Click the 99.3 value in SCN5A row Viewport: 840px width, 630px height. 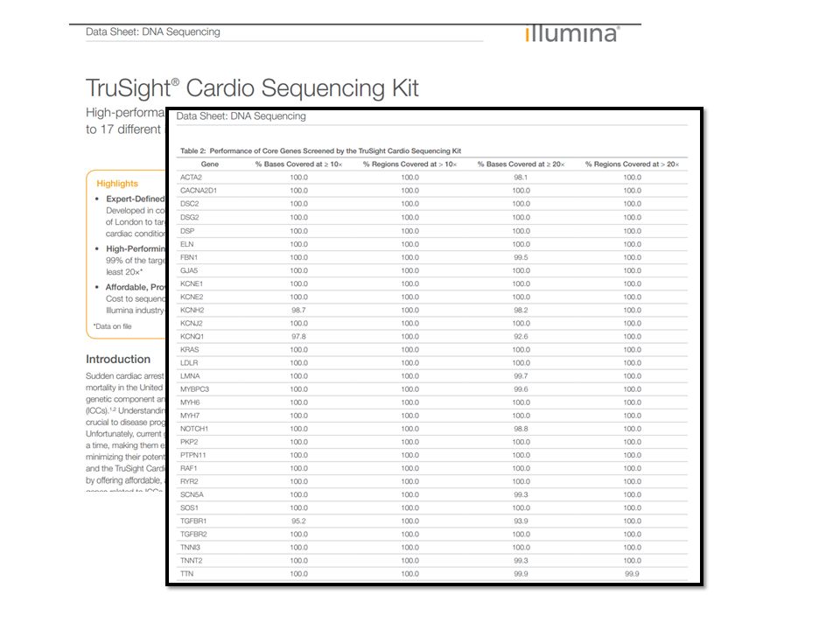pos(521,494)
